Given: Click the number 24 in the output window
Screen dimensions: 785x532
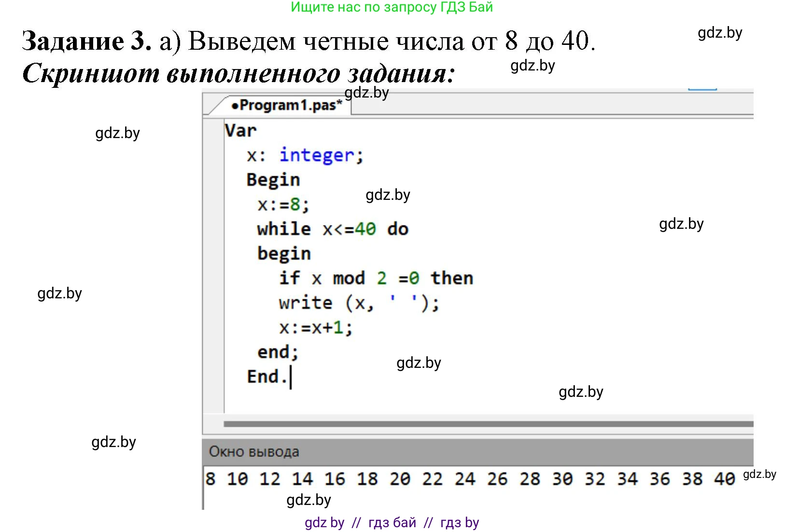Looking at the screenshot, I should point(464,479).
